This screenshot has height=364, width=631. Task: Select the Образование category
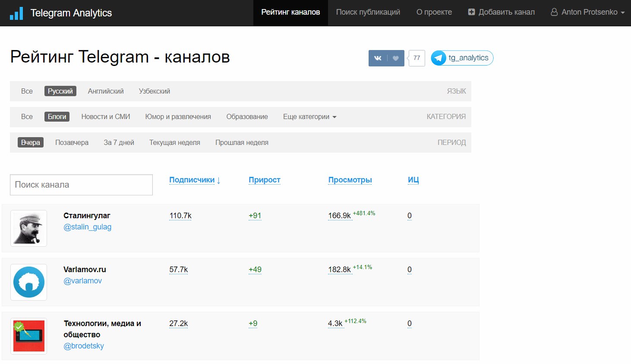click(x=247, y=117)
